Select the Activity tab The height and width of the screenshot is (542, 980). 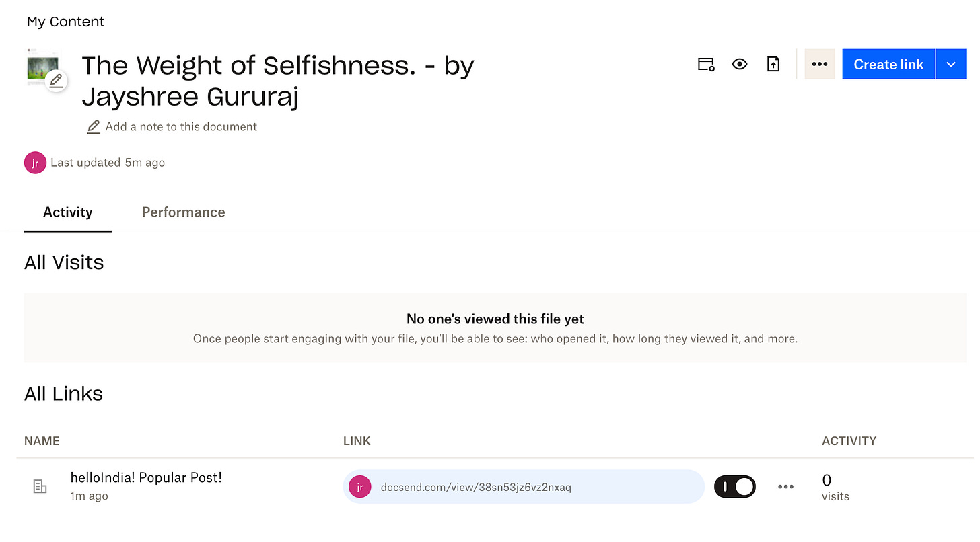point(67,212)
